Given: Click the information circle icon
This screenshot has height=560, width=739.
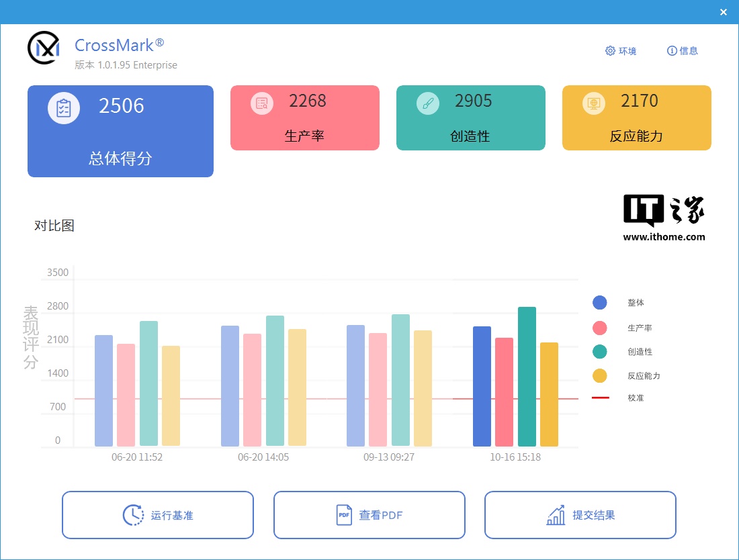Looking at the screenshot, I should 671,51.
